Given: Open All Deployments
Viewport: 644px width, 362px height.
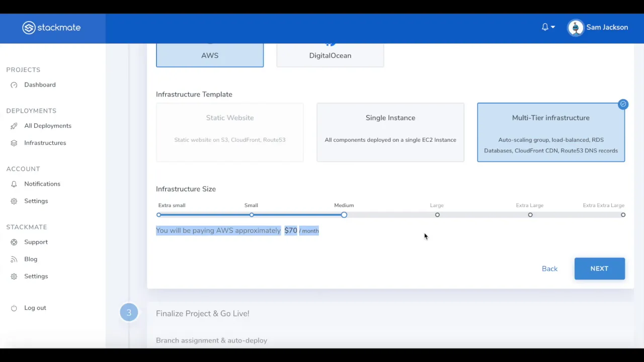Looking at the screenshot, I should (48, 126).
